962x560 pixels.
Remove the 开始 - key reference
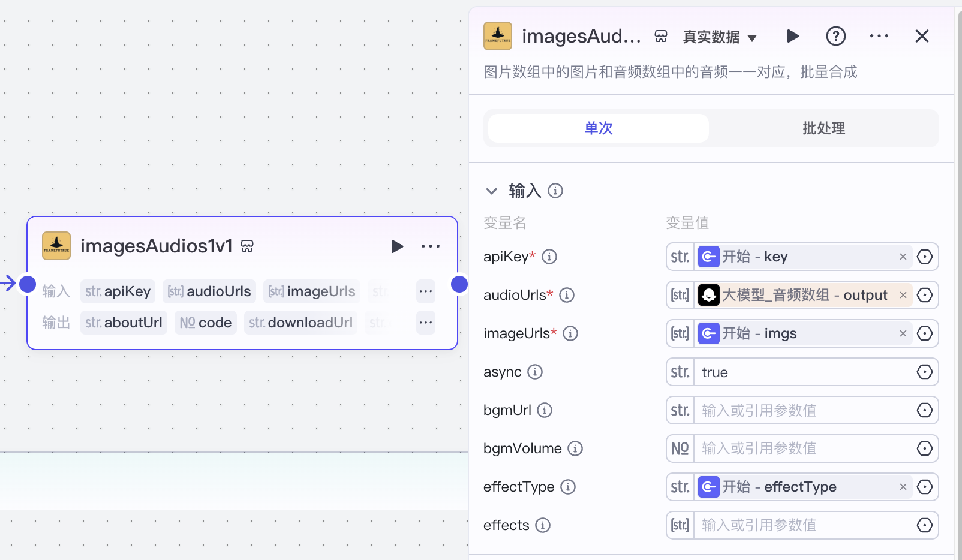(x=903, y=256)
